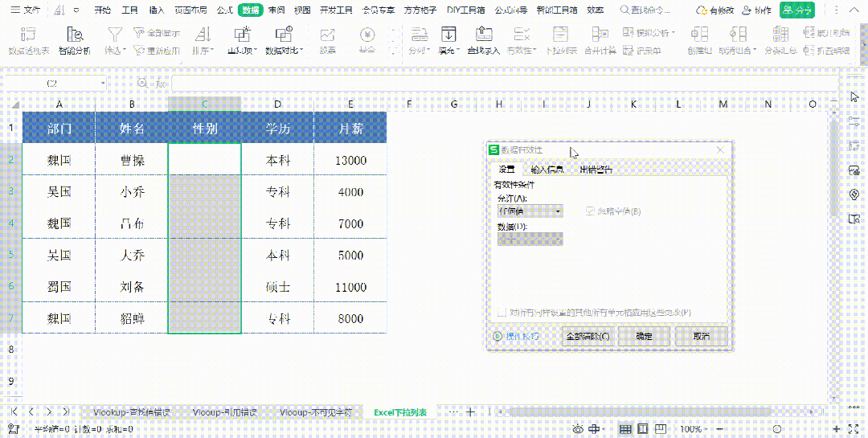Viewport: 868px width, 438px height.
Task: Click the green 分享 share button
Action: (798, 10)
